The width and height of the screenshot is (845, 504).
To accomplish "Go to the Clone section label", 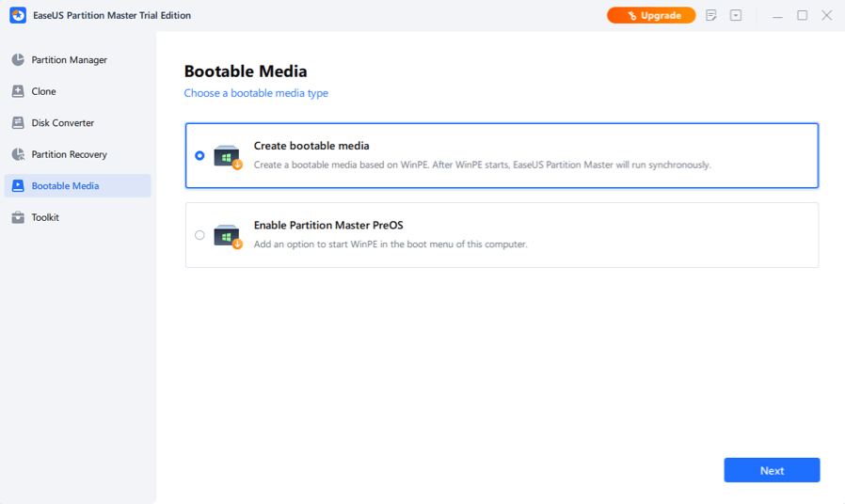I will 43,91.
